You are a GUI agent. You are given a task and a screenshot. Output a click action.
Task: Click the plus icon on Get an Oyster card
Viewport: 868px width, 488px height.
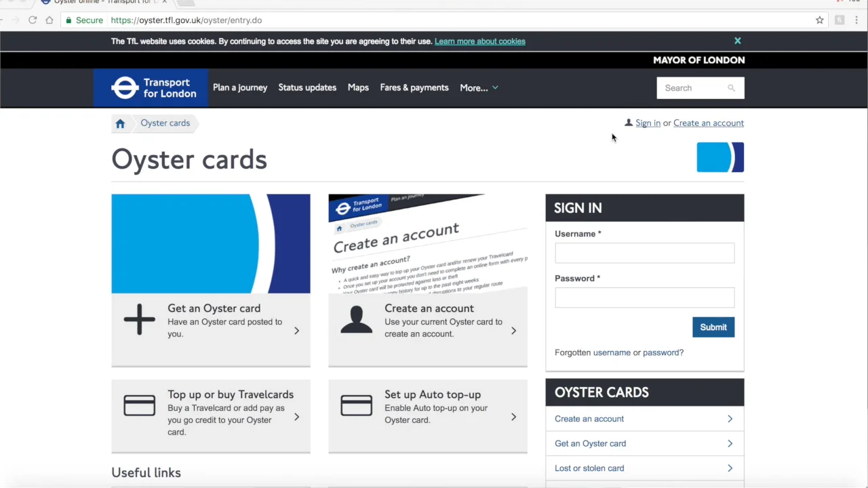pyautogui.click(x=140, y=319)
